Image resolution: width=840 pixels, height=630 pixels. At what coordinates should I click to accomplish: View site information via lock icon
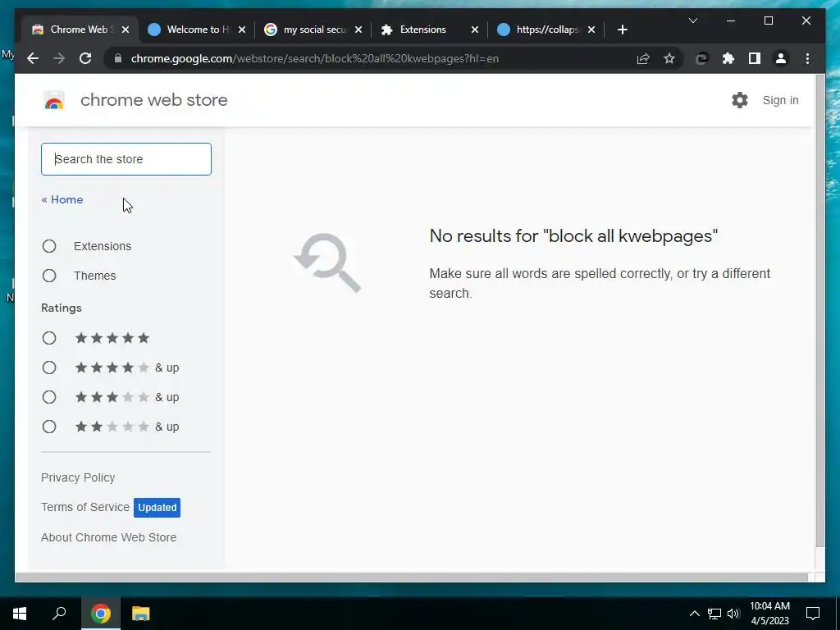coord(118,58)
